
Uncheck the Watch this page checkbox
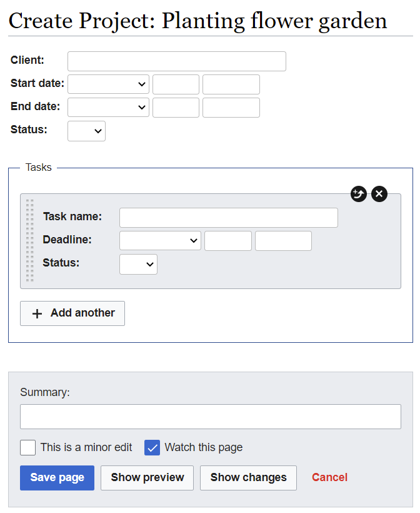click(x=152, y=447)
